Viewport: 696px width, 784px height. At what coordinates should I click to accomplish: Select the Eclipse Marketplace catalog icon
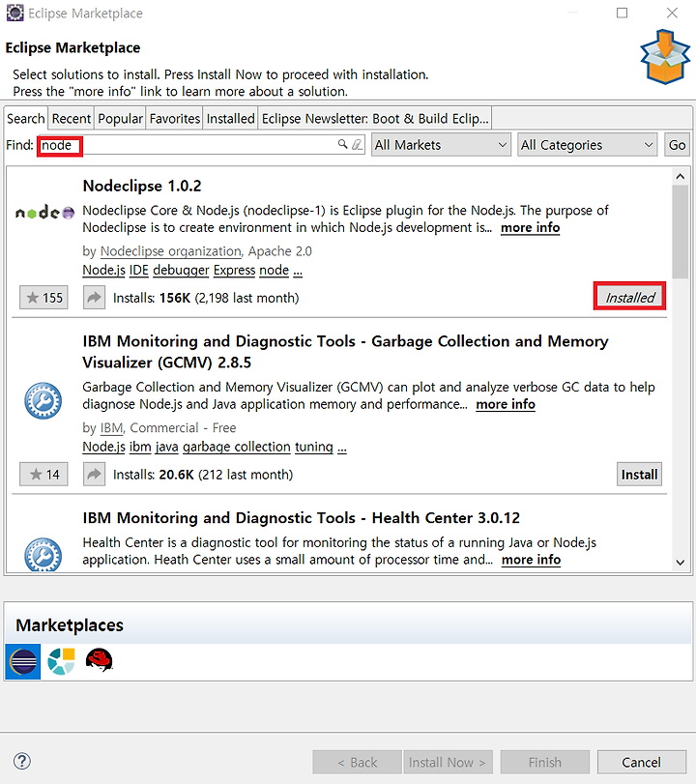coord(23,661)
